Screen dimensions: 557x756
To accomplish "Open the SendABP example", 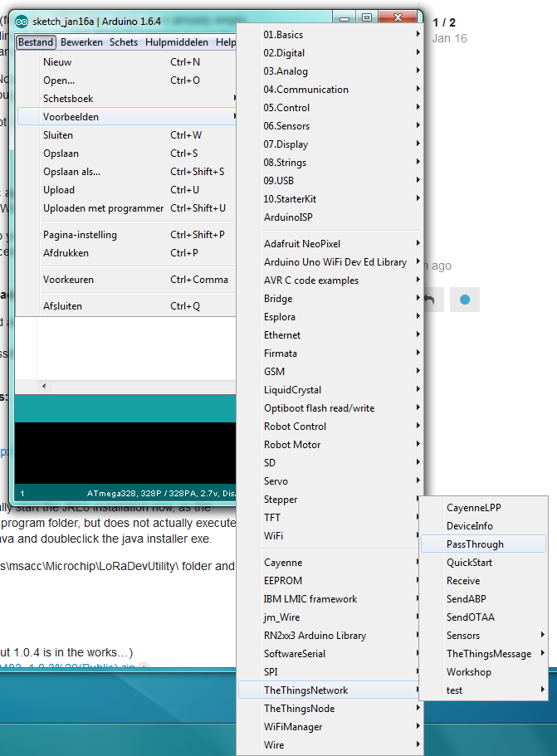I will pos(484,599).
